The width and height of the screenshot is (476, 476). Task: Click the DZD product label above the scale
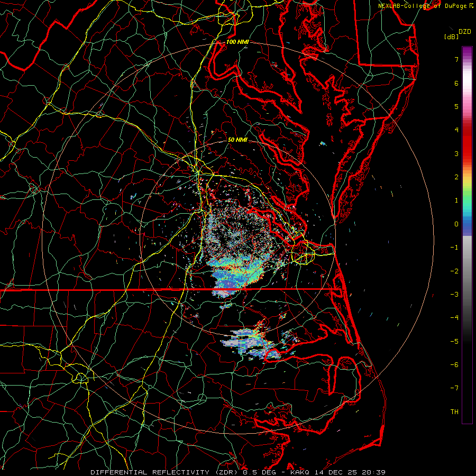(x=464, y=32)
